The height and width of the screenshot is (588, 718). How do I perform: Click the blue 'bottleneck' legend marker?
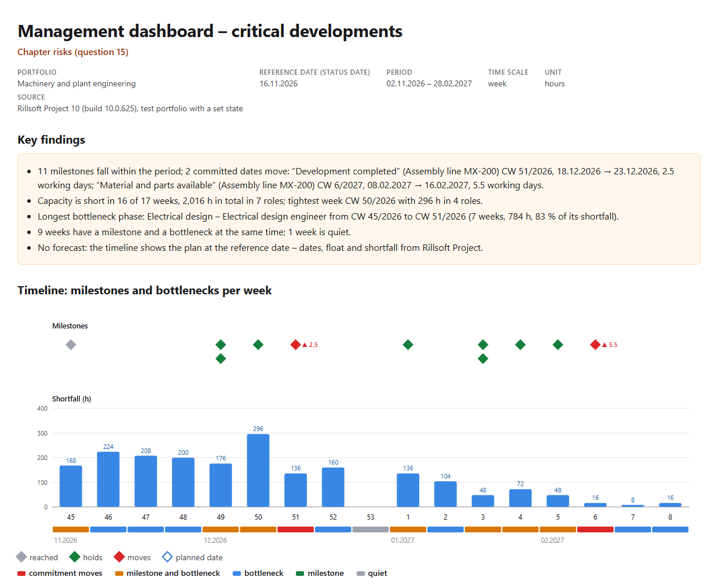tap(237, 574)
